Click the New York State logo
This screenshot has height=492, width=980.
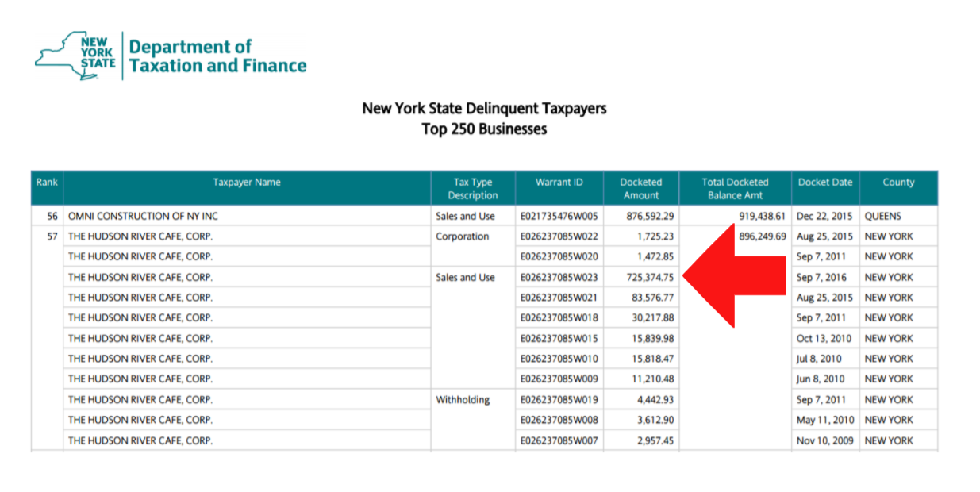[x=75, y=56]
